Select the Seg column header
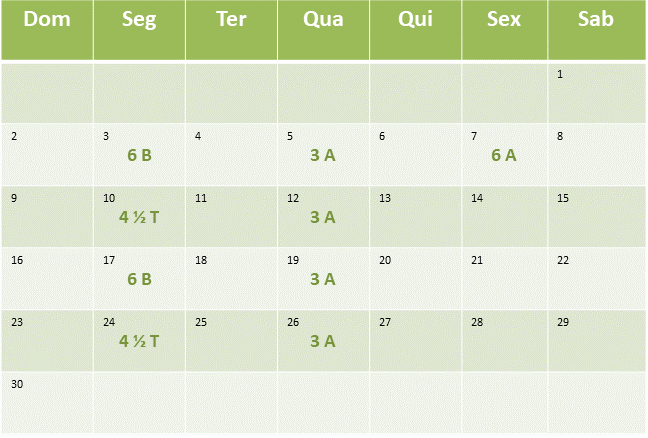The image size is (648, 438). 139,30
